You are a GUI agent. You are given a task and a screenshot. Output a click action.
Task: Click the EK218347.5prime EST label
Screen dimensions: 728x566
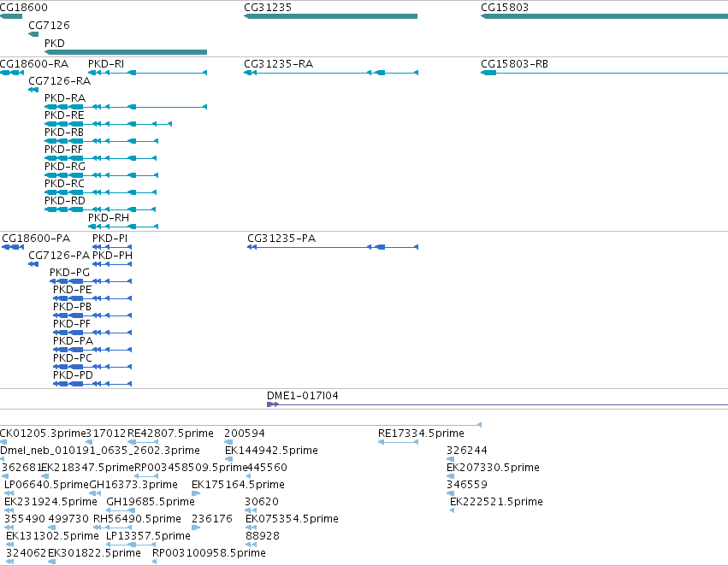(x=88, y=469)
